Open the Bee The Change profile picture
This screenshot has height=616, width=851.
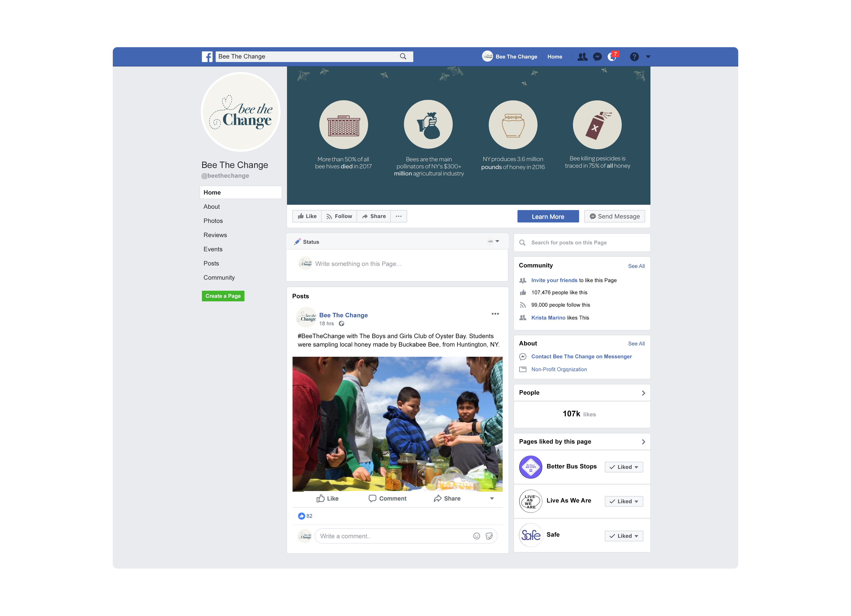241,112
